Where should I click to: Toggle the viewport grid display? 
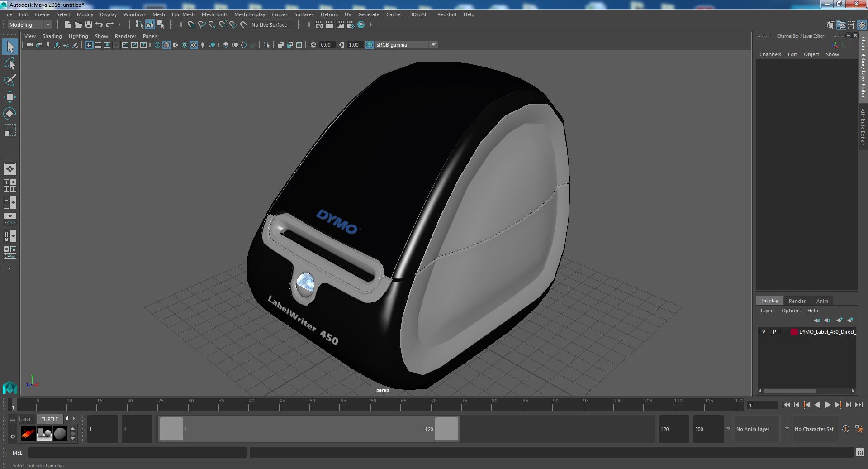tap(89, 45)
